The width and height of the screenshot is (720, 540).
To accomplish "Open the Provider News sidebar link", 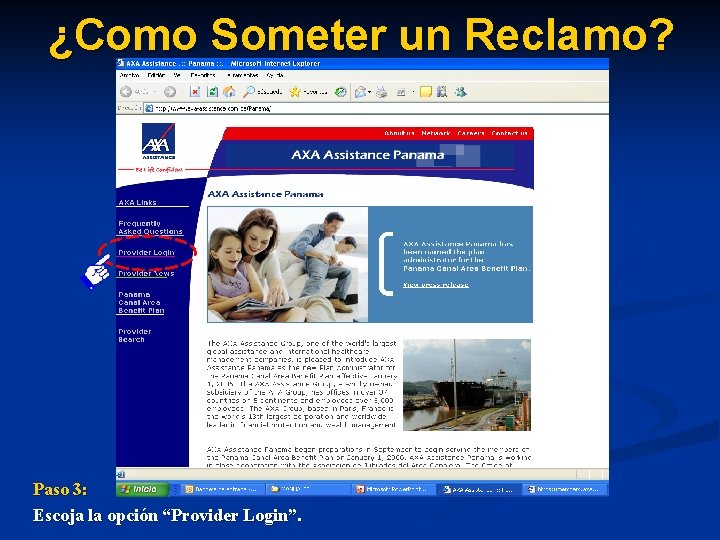I will (x=146, y=274).
